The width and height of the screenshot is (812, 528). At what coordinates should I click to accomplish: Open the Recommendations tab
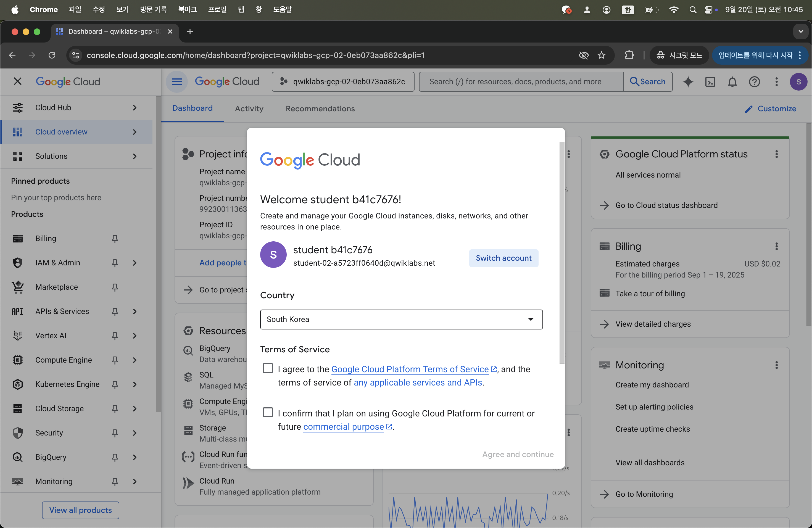pos(320,109)
